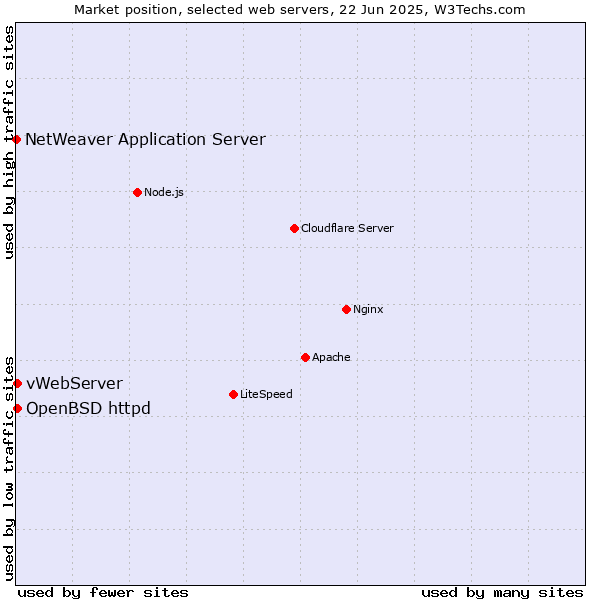Select the 'Nginx' label text
The image size is (600, 600).
(x=368, y=309)
